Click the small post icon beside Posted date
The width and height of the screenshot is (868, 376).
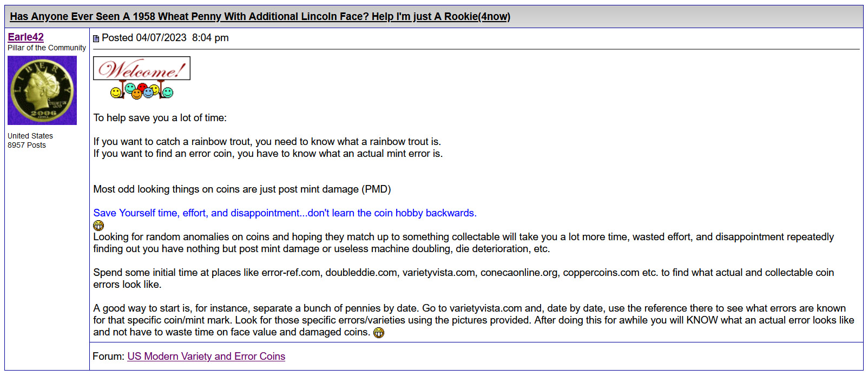pos(96,38)
